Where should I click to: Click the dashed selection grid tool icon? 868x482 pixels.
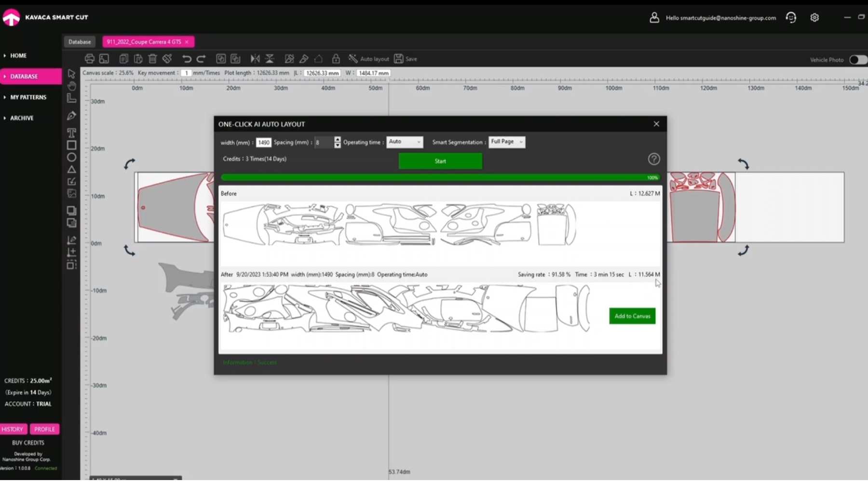pyautogui.click(x=71, y=264)
